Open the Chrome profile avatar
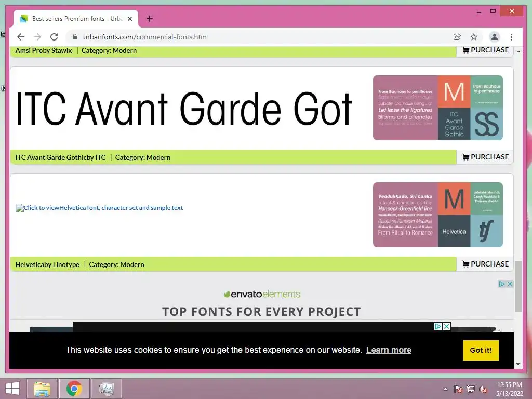Screen dimensions: 532x399 coord(495,37)
